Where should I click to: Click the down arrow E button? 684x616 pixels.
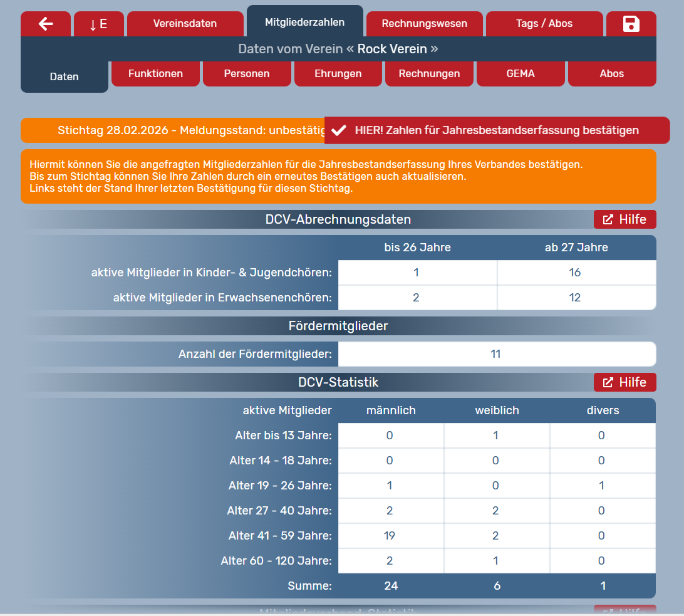98,24
